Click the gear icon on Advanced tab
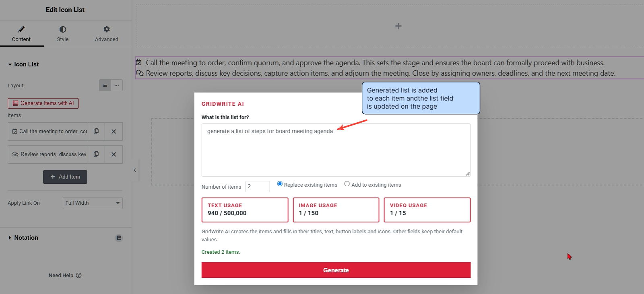The height and width of the screenshot is (294, 644). [107, 29]
